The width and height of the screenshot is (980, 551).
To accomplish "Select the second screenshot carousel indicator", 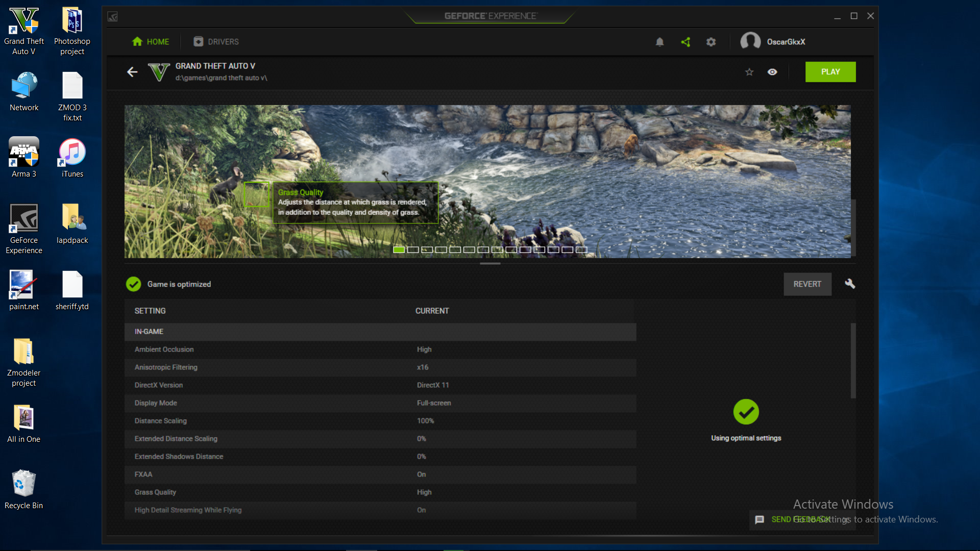I will (x=413, y=249).
